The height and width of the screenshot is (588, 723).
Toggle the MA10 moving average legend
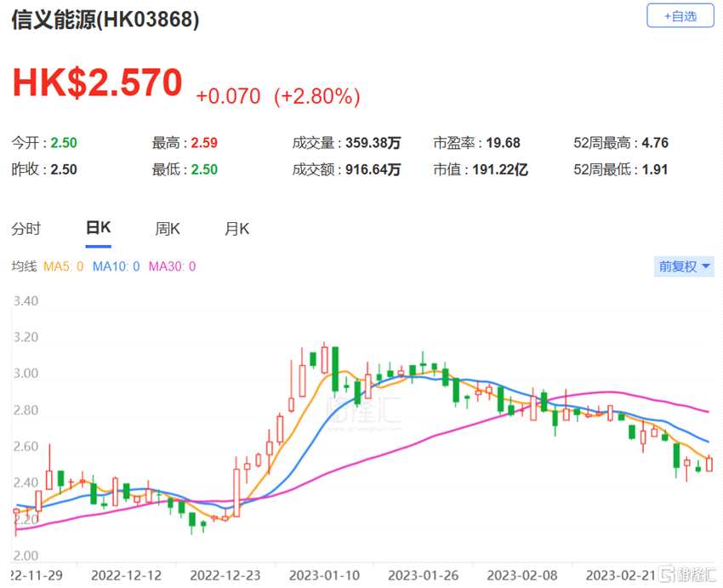(x=117, y=266)
